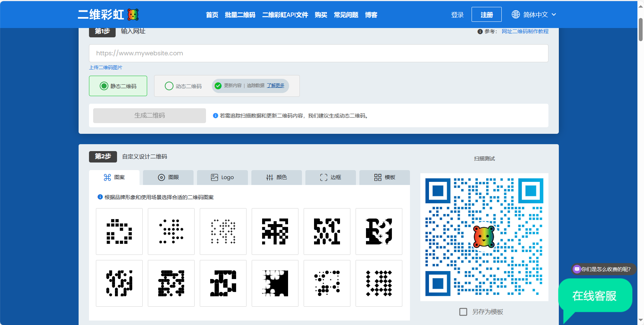Choose the sparkle star QR pattern

pyautogui.click(x=223, y=231)
